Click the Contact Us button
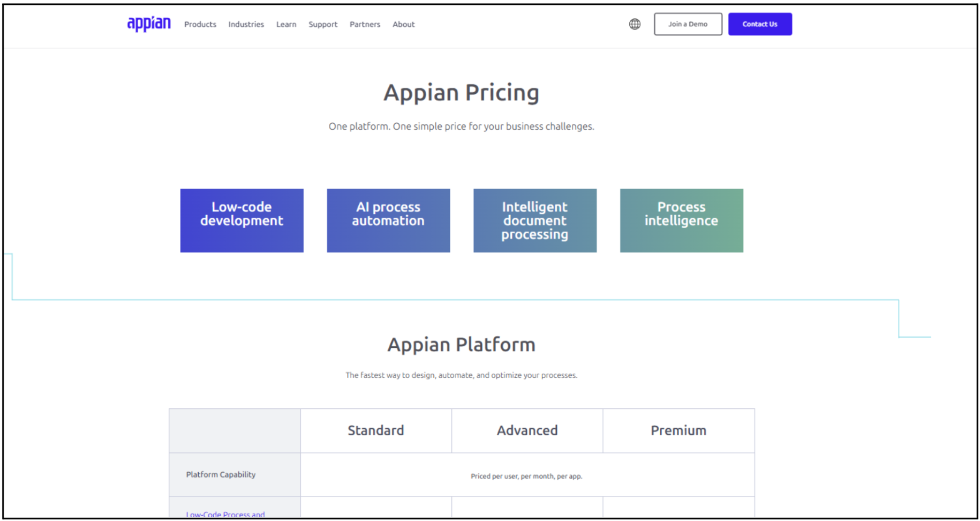Viewport: 980px width, 521px height. point(760,24)
